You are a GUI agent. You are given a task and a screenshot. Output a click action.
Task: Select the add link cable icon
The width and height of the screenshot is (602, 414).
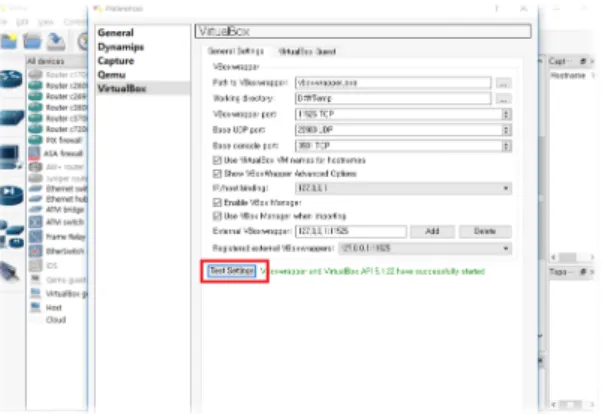[9, 272]
